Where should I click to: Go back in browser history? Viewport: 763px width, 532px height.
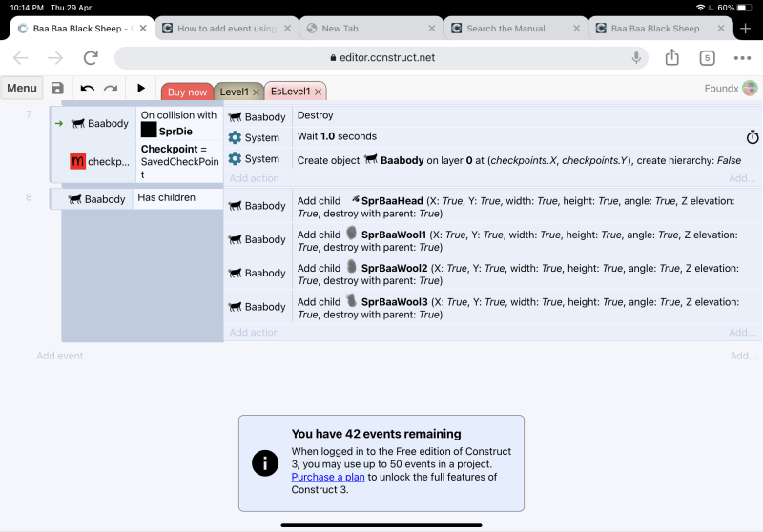click(x=20, y=58)
